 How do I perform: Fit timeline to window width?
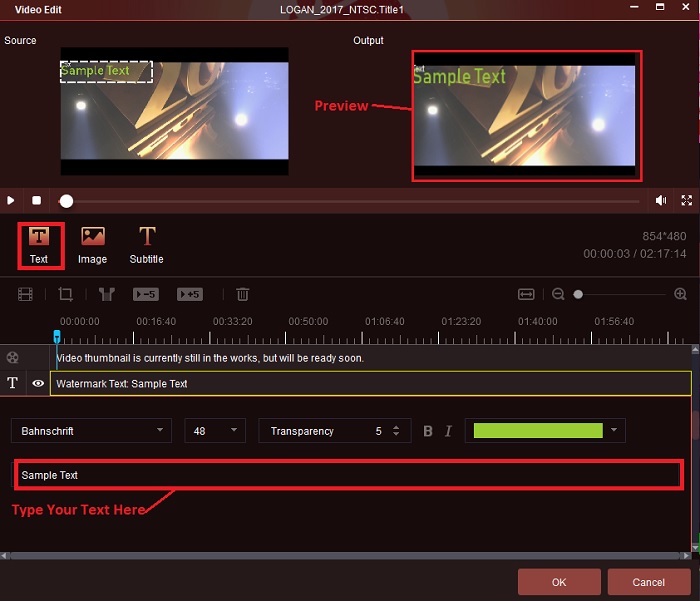(526, 294)
